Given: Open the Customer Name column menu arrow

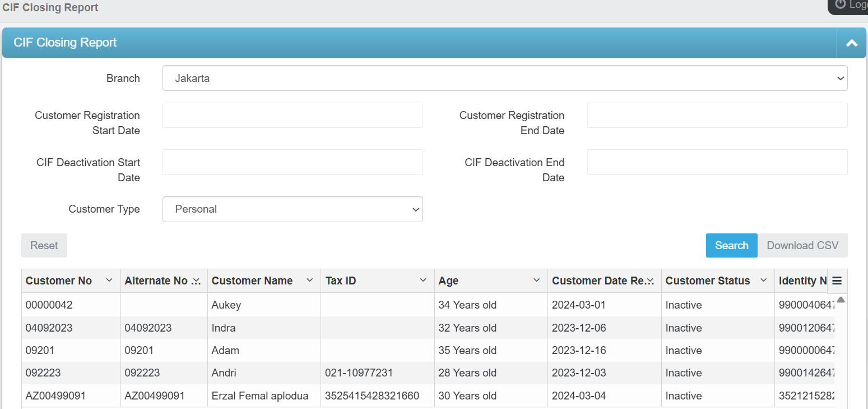Looking at the screenshot, I should point(309,281).
